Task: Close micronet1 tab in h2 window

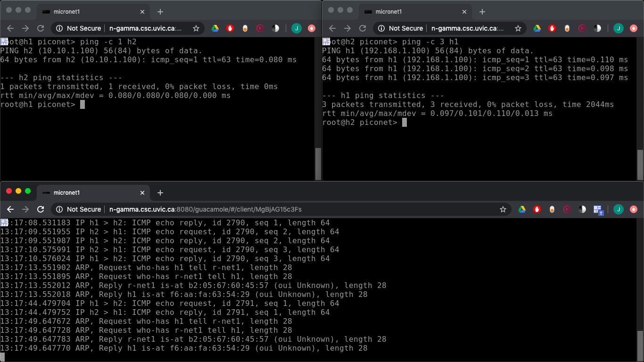Action: pyautogui.click(x=464, y=12)
